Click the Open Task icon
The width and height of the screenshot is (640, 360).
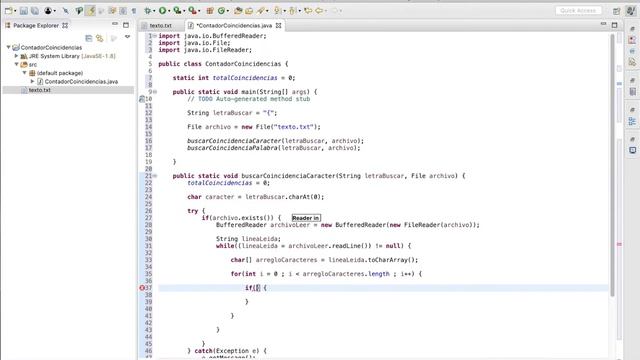pos(249,11)
